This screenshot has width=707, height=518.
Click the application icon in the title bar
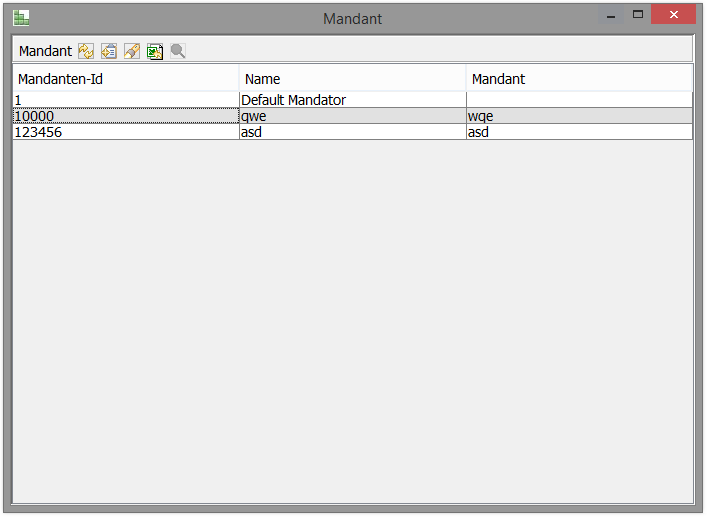point(21,17)
